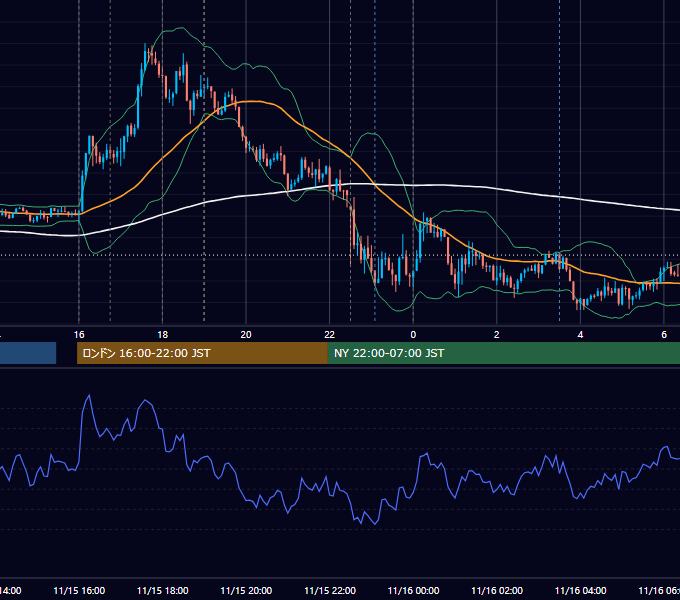Click the 11/15 20:00 time axis label
Viewport: 680px width, 600px height.
point(246,590)
